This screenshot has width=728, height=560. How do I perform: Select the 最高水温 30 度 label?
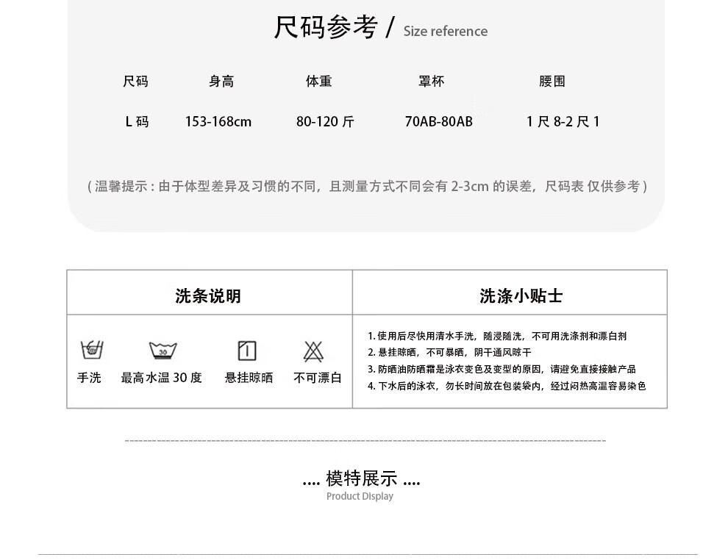click(x=161, y=378)
